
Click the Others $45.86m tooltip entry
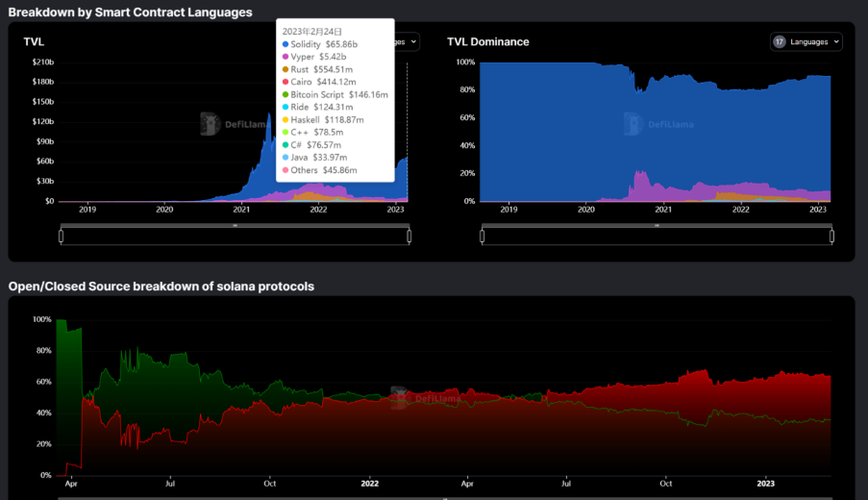coord(319,170)
